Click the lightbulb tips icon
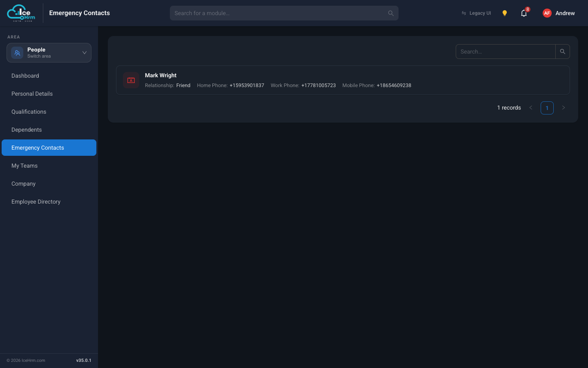 [x=505, y=13]
